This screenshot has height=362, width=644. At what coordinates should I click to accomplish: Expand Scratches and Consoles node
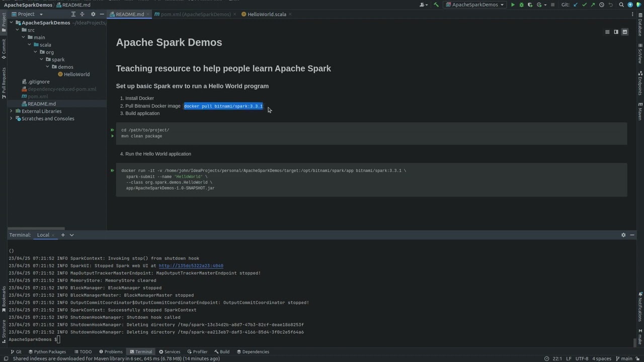pos(11,119)
